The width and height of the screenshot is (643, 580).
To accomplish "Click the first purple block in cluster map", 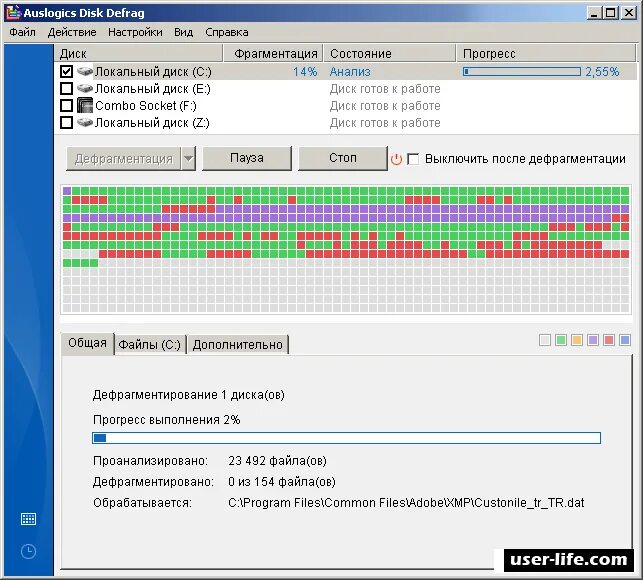I will coord(67,191).
